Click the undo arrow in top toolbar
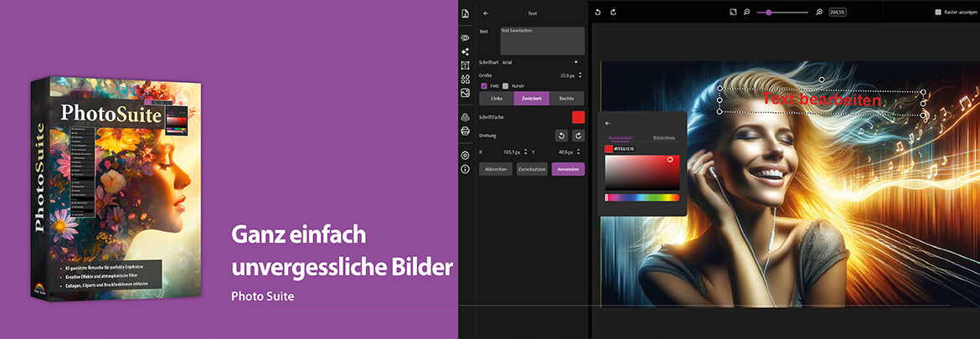Image resolution: width=980 pixels, height=339 pixels. coord(598,13)
